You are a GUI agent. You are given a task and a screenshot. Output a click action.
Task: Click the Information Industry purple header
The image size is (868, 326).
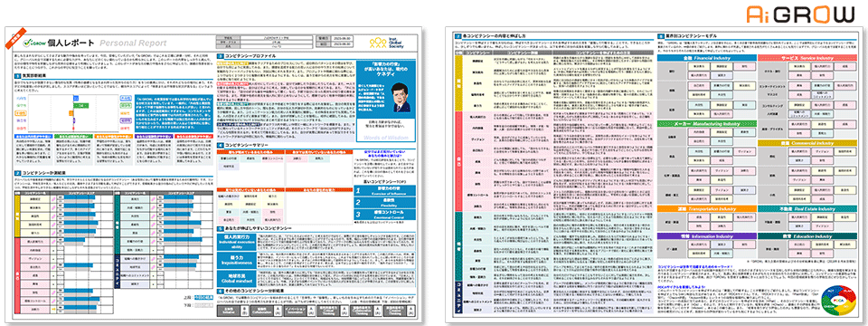pyautogui.click(x=706, y=235)
